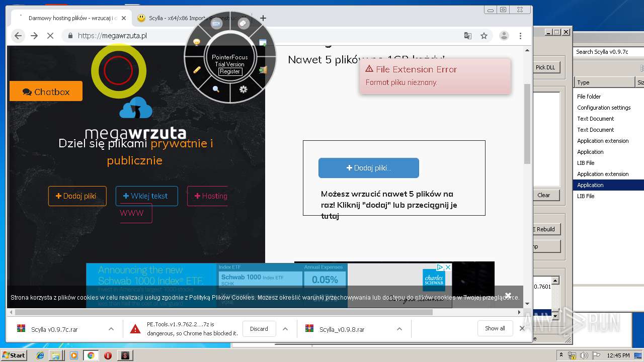Close the Schwab ad with X
644x362 pixels.
click(x=448, y=267)
